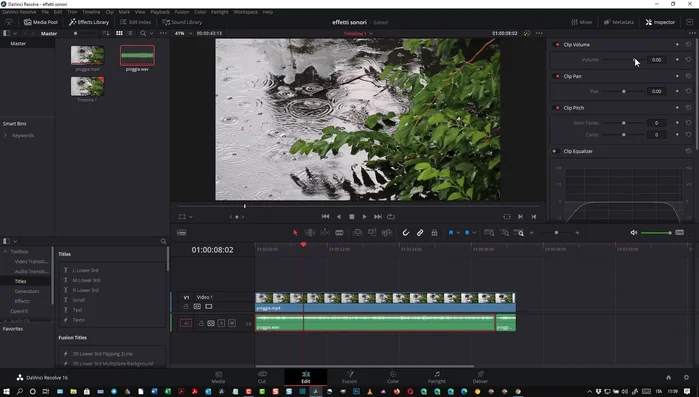This screenshot has height=397, width=699.
Task: Open marker color dropdown arrow
Action: [474, 233]
